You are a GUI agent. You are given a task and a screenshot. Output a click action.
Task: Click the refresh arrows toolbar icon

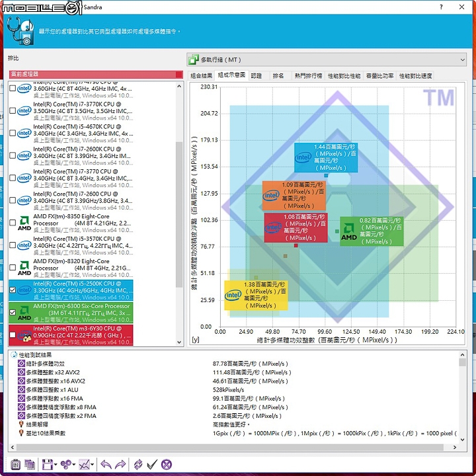[138, 465]
